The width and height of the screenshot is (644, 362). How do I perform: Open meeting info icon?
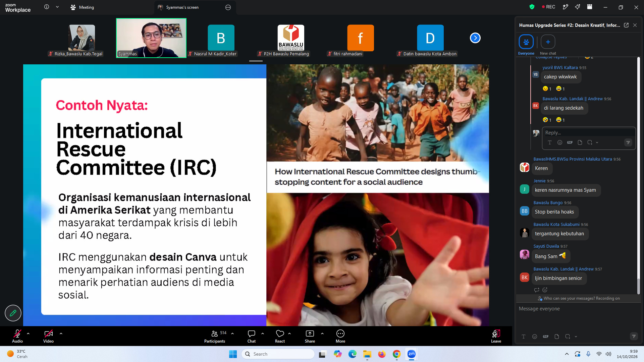[x=47, y=7]
